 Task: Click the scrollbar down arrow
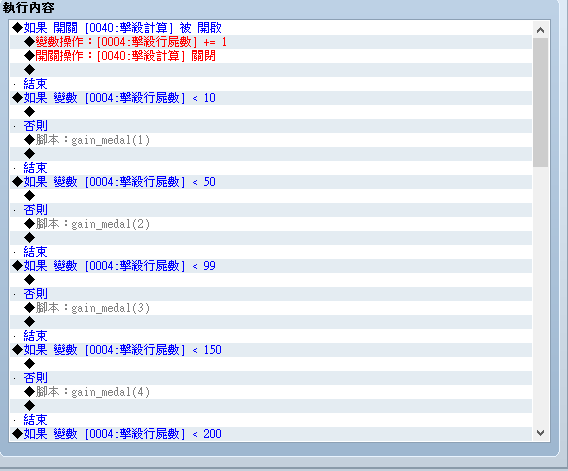(540, 433)
